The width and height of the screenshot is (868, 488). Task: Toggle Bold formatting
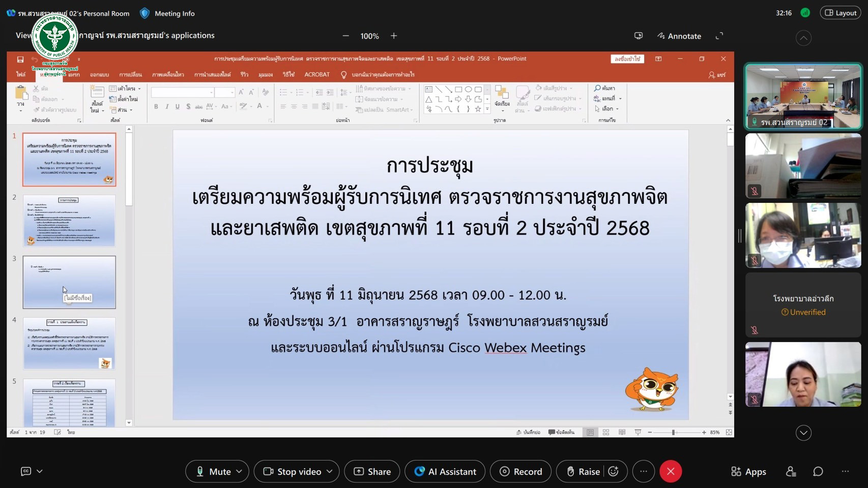(x=156, y=106)
